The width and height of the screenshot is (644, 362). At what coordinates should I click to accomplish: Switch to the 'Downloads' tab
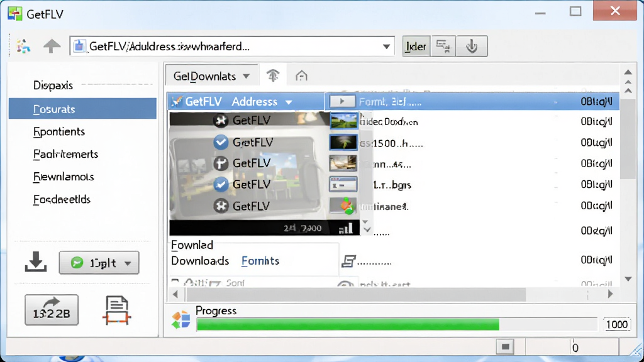click(x=200, y=261)
